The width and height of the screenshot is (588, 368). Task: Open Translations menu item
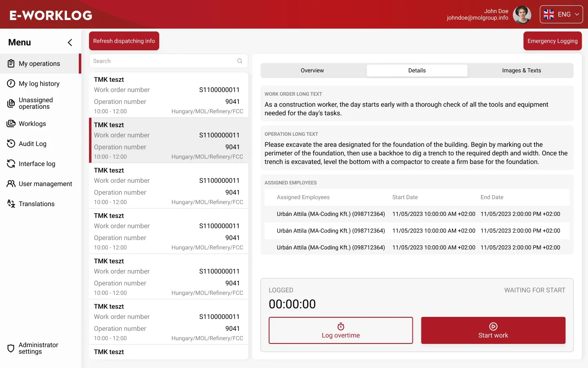click(40, 204)
